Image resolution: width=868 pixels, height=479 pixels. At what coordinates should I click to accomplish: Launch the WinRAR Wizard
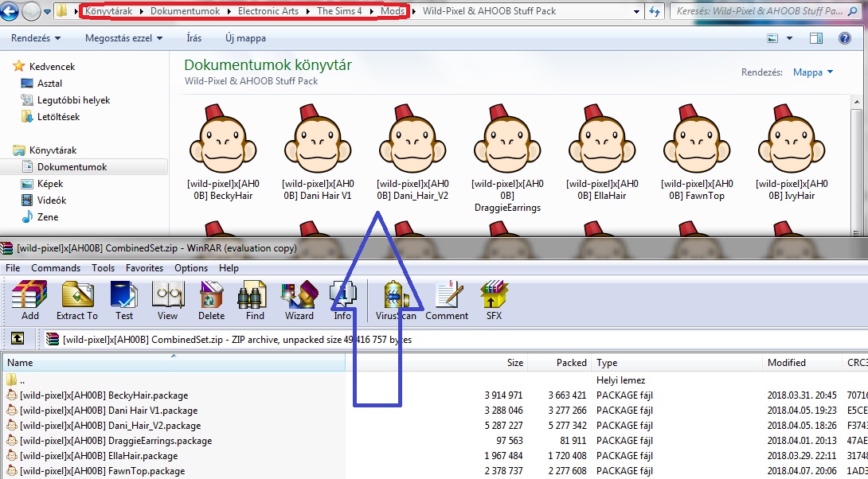pos(299,300)
